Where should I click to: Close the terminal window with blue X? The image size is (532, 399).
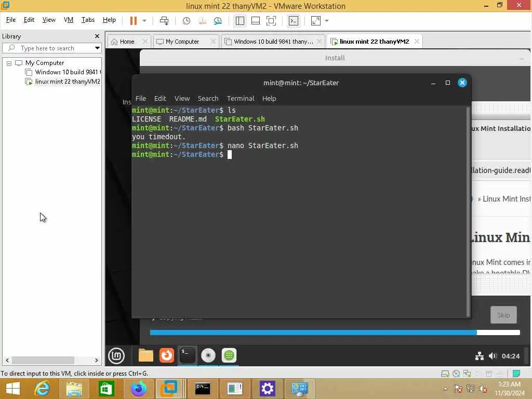coord(462,83)
